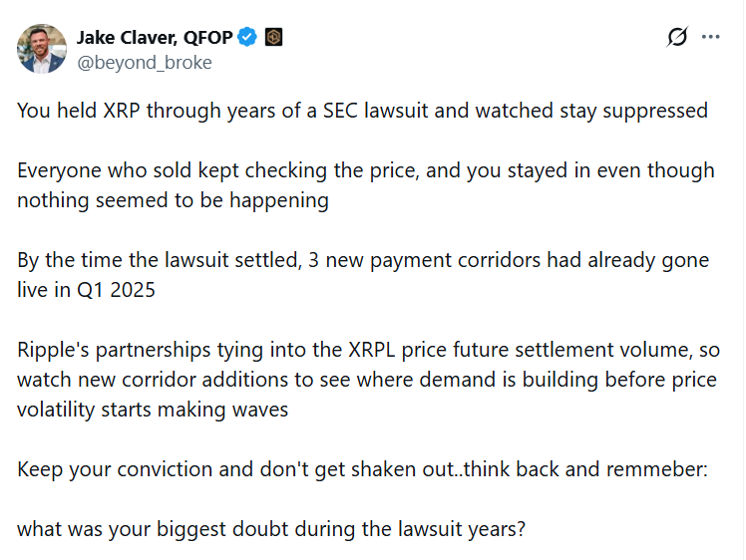The height and width of the screenshot is (560, 746).
Task: Click the "live in Q1 2025" text
Action: [85, 290]
